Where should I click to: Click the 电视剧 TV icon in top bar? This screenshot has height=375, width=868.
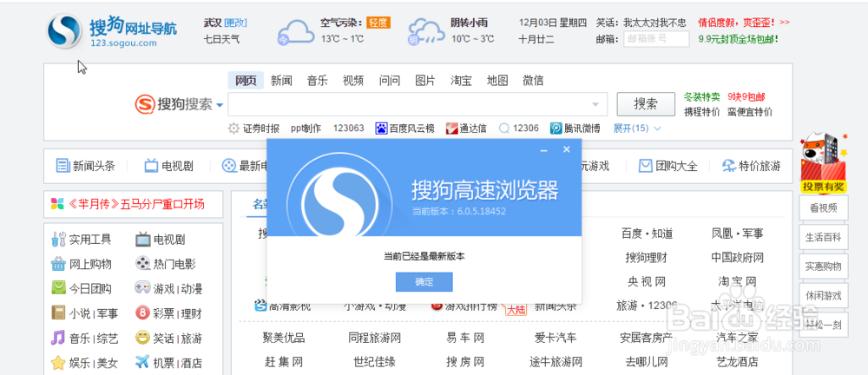[151, 166]
